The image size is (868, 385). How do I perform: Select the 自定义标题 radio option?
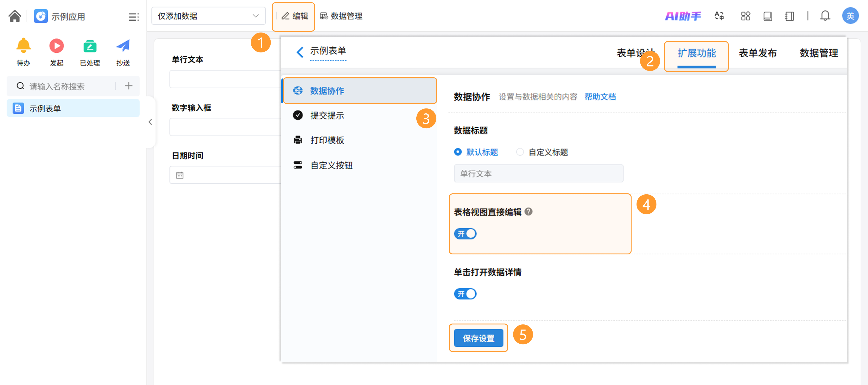point(520,152)
